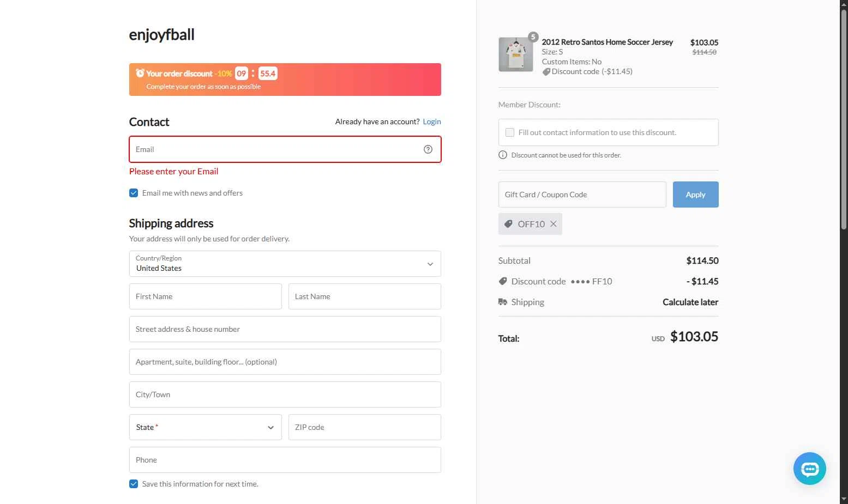Click the email help question mark icon
Viewport: 848px width, 504px height.
(x=428, y=149)
